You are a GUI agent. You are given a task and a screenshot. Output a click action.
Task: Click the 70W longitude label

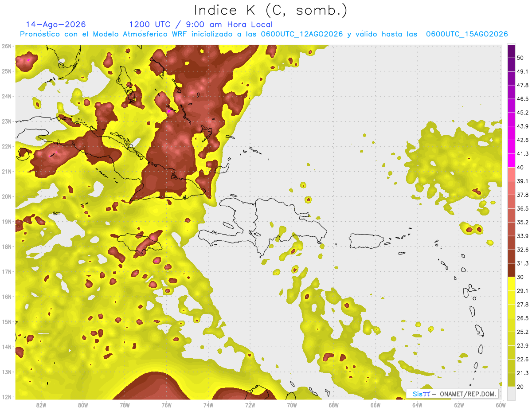coord(292,405)
